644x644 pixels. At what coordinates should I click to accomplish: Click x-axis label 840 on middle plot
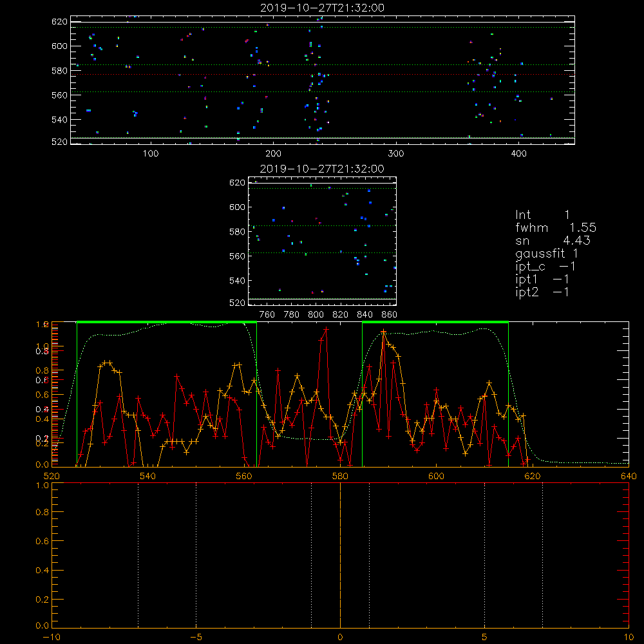tap(365, 315)
